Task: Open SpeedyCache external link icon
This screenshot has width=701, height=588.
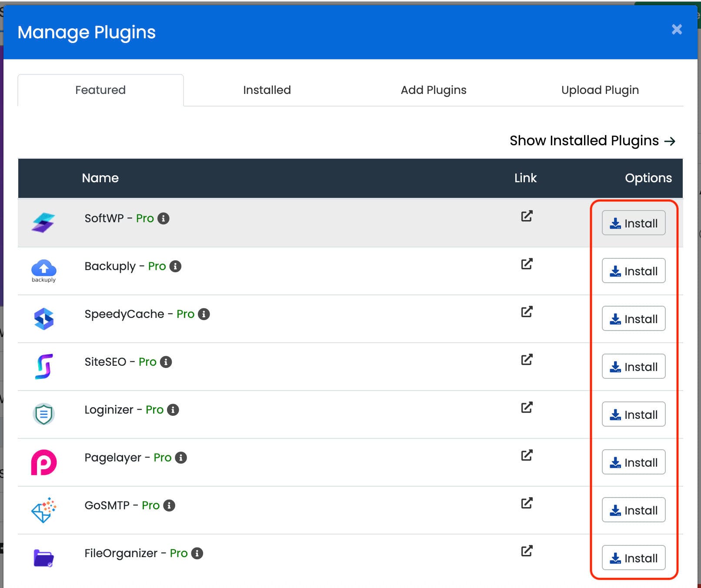Action: click(527, 312)
